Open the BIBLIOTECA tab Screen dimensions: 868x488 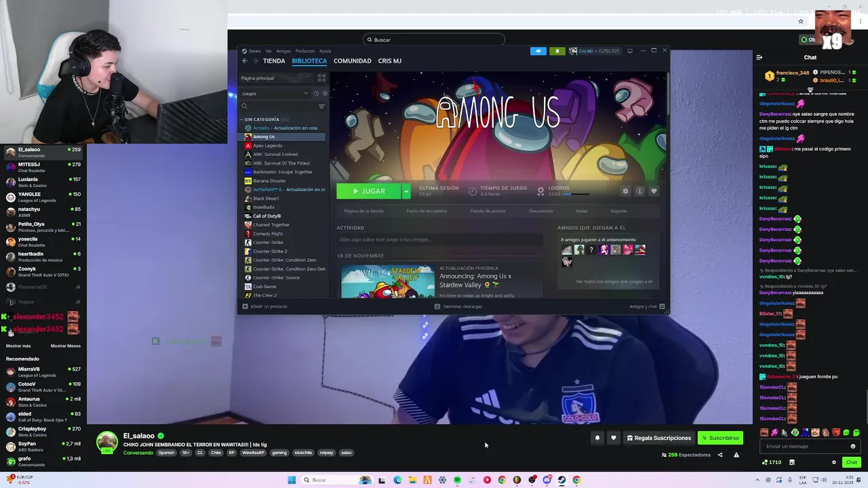click(309, 61)
